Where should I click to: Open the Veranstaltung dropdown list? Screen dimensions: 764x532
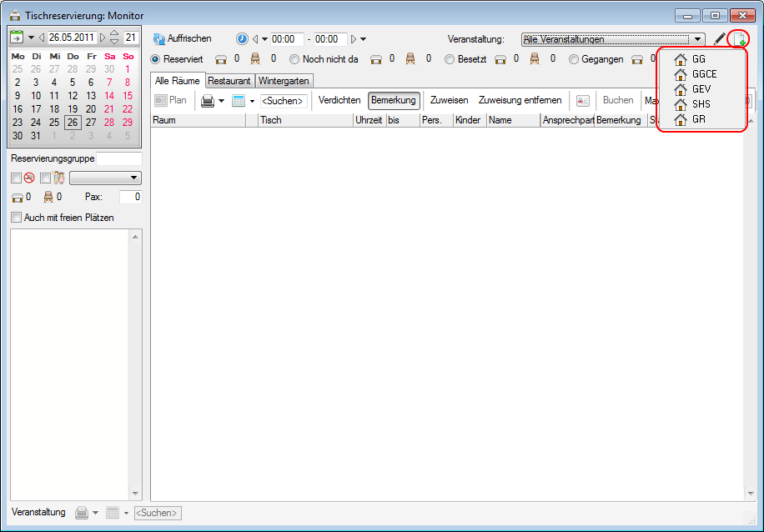pos(698,39)
